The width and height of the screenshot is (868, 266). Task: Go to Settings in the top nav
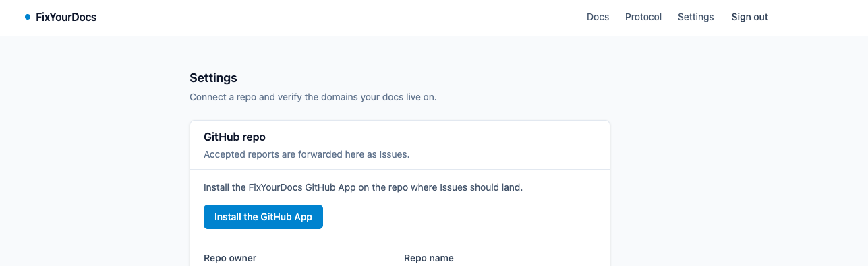[x=695, y=17]
